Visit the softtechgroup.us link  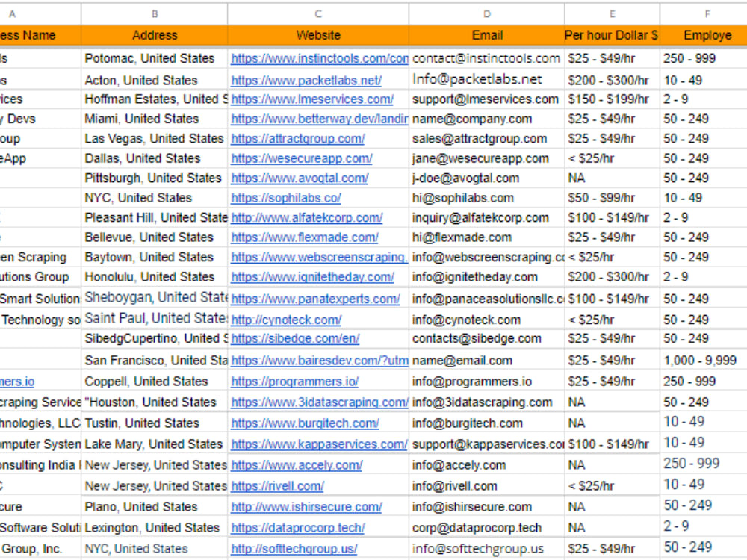click(x=294, y=549)
